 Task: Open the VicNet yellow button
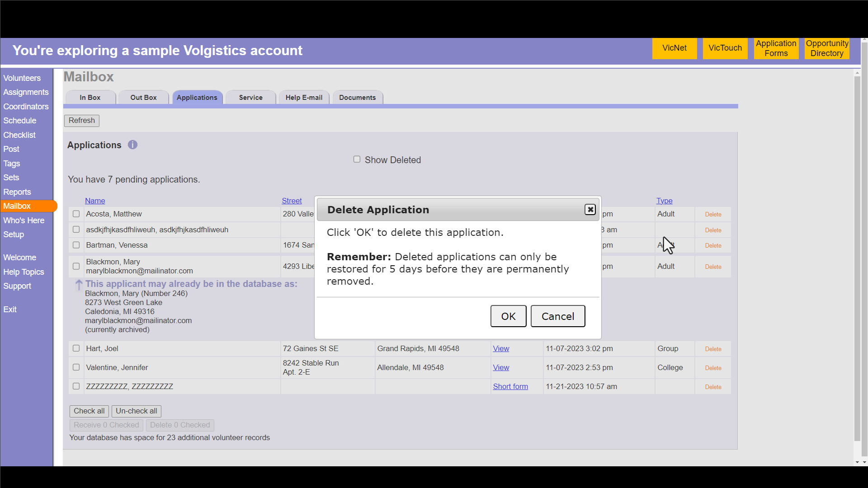pos(674,48)
